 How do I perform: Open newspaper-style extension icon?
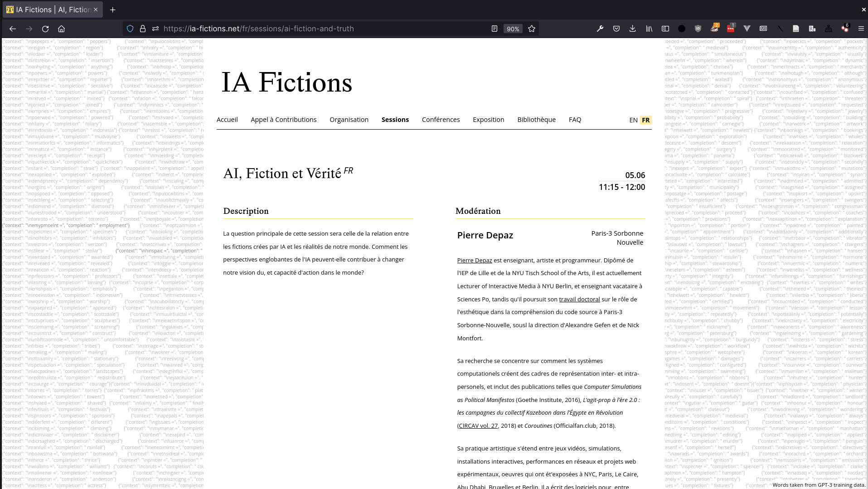click(x=763, y=29)
